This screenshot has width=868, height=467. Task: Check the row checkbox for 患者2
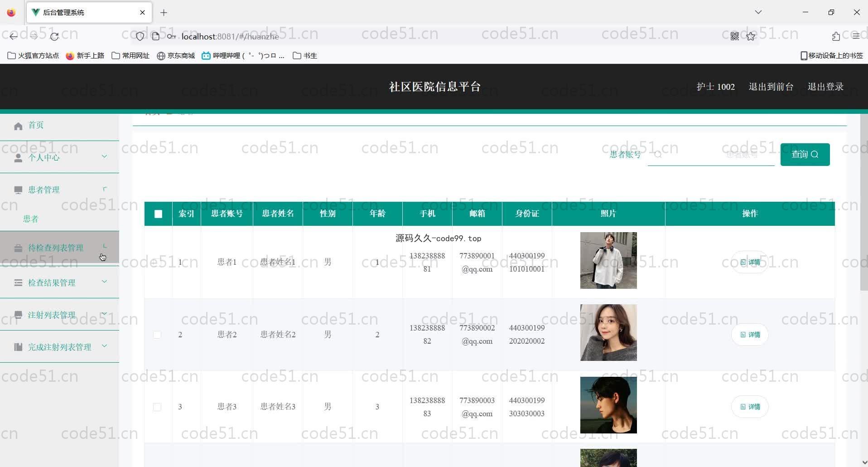point(157,335)
